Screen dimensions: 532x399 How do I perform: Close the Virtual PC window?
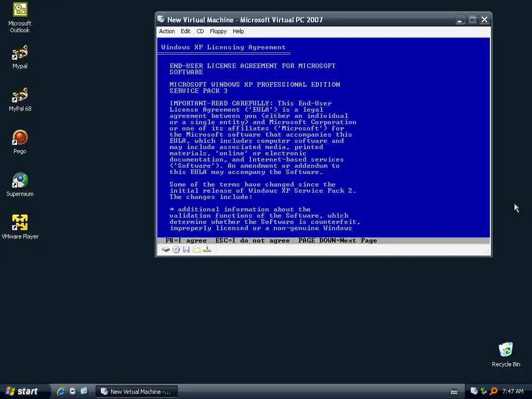point(485,20)
